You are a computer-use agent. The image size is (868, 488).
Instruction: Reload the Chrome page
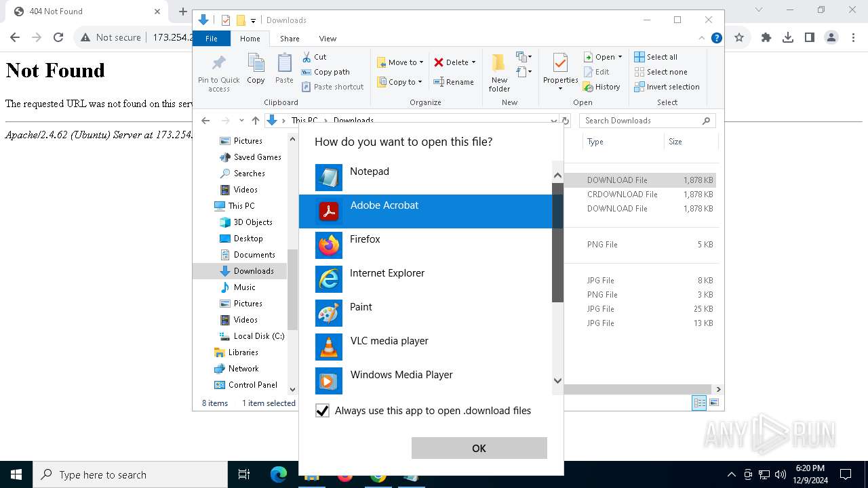[58, 38]
